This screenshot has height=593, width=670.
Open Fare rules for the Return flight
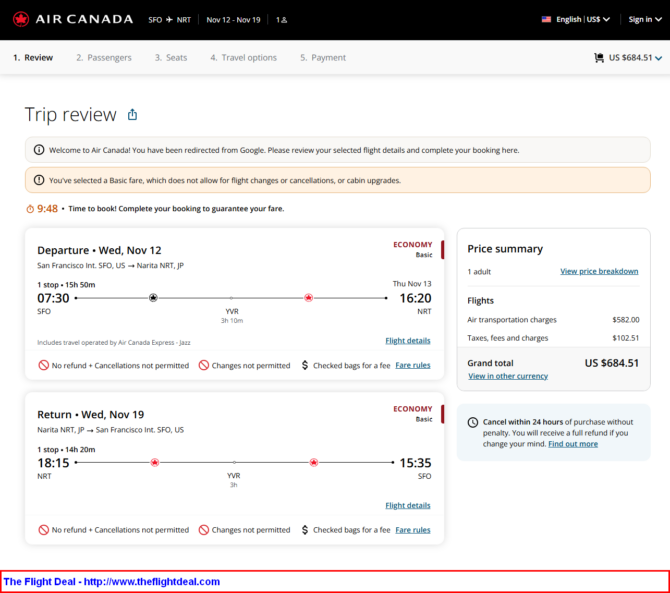(x=413, y=530)
